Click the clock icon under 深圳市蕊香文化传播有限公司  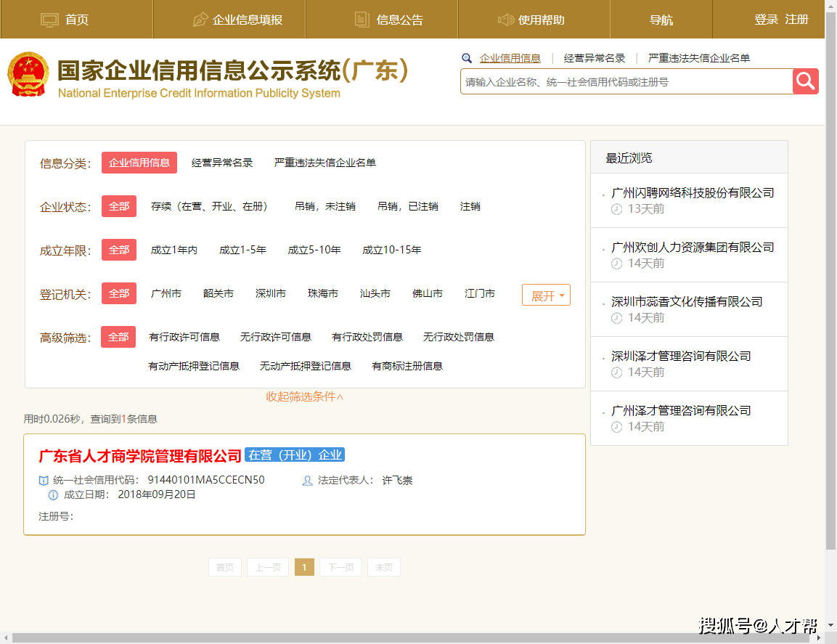[616, 318]
